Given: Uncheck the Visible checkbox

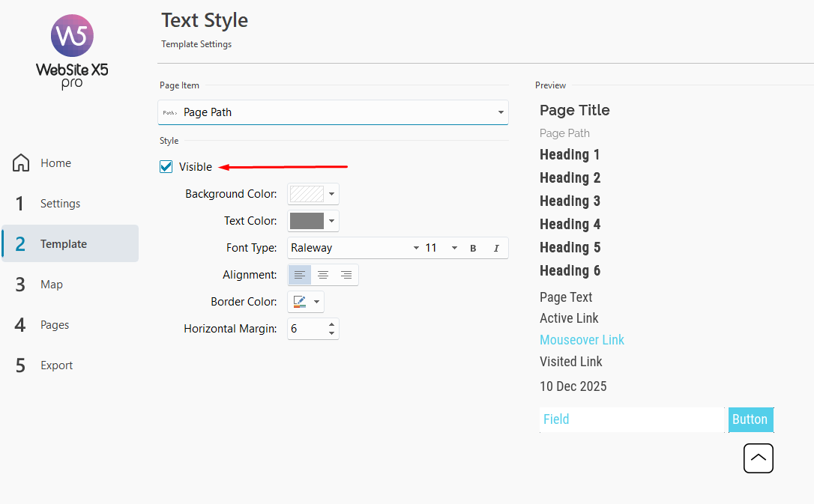Looking at the screenshot, I should tap(166, 167).
